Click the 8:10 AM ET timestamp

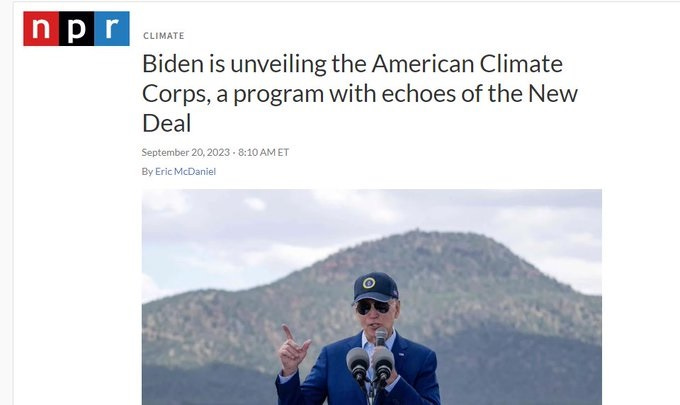[263, 152]
